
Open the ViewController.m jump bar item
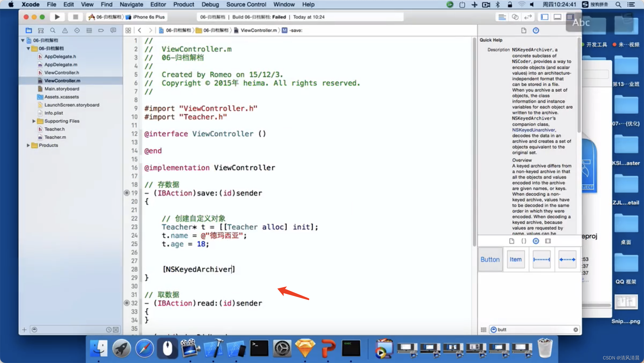[x=255, y=30]
